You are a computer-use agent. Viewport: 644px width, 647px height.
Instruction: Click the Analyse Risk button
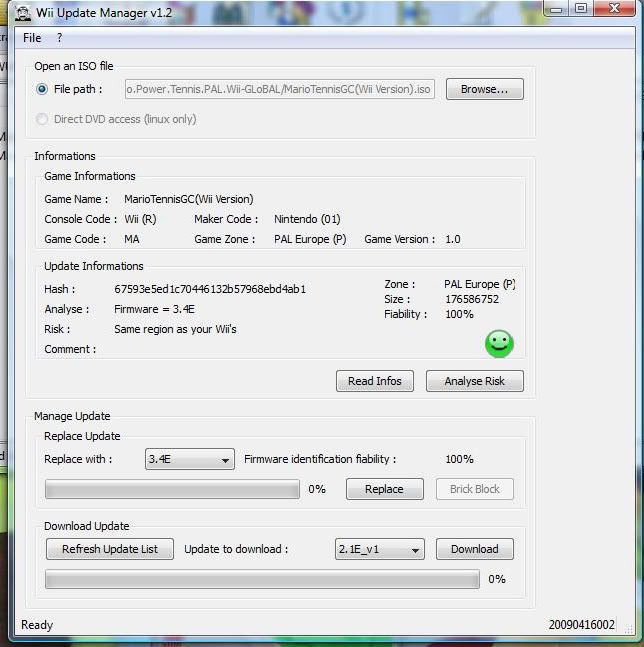(474, 381)
